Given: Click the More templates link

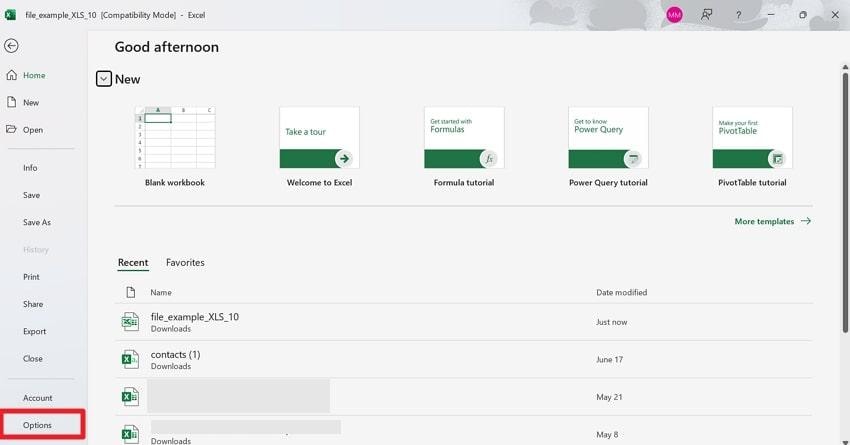Looking at the screenshot, I should click(772, 221).
